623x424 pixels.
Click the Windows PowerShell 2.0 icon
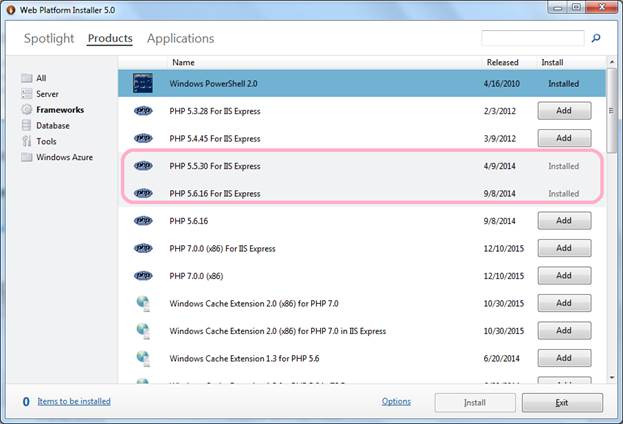coord(143,84)
